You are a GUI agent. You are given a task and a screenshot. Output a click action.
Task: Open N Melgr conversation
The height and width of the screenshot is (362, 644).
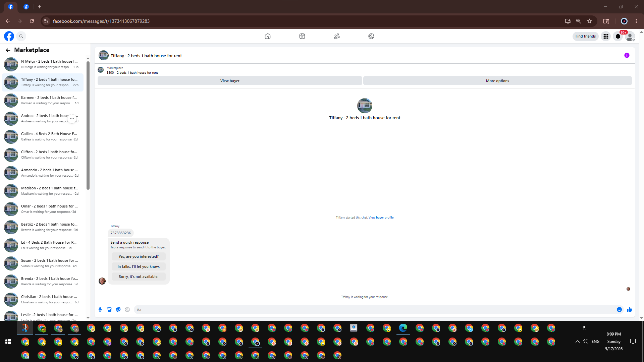(43, 64)
